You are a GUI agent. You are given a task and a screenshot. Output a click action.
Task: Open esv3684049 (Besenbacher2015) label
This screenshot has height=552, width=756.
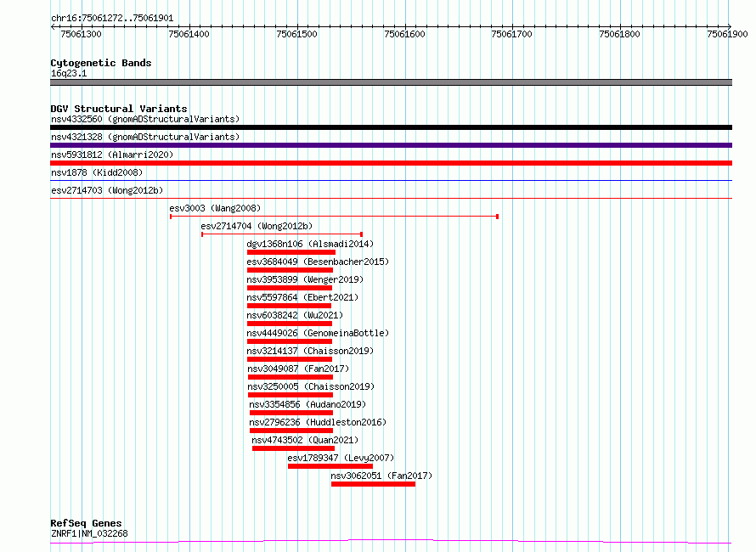click(x=318, y=262)
